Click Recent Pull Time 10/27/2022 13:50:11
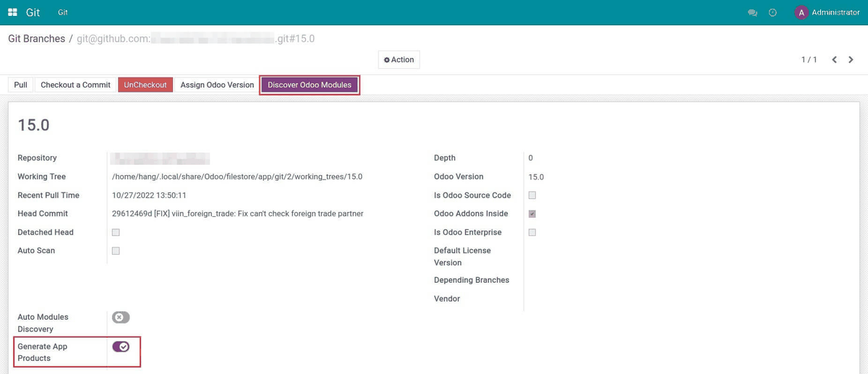 (149, 195)
